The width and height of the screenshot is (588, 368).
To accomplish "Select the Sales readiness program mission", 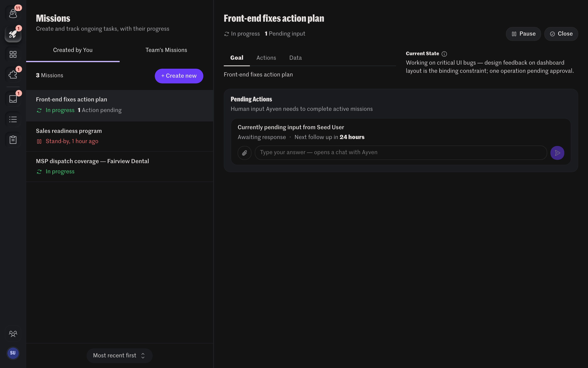I will (120, 137).
